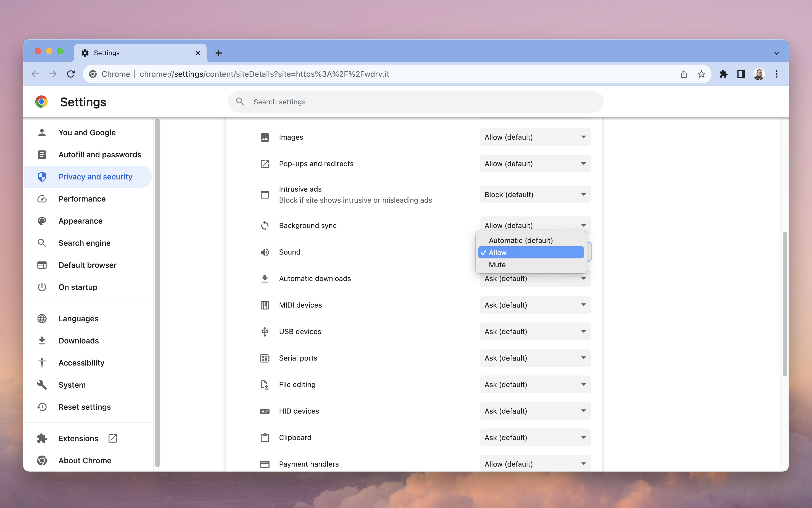Image resolution: width=812 pixels, height=508 pixels.
Task: Click the Search engine magnifier icon
Action: tap(42, 243)
